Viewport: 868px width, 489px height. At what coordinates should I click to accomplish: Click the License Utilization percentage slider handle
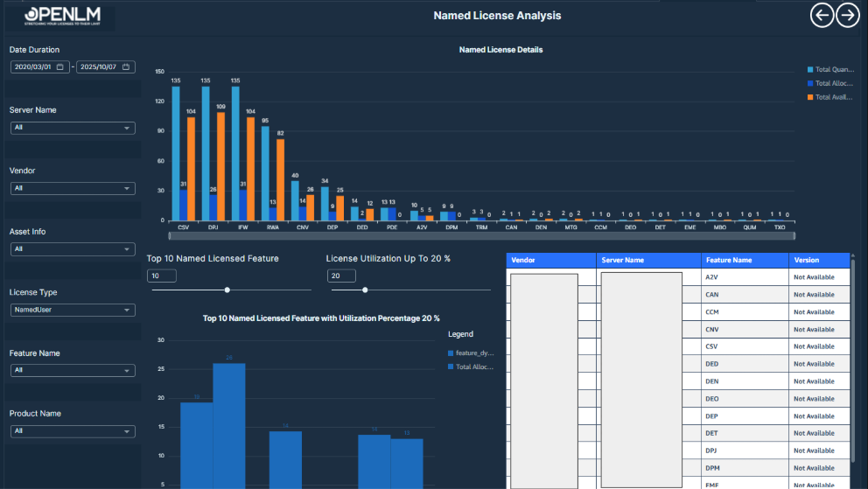(x=365, y=290)
